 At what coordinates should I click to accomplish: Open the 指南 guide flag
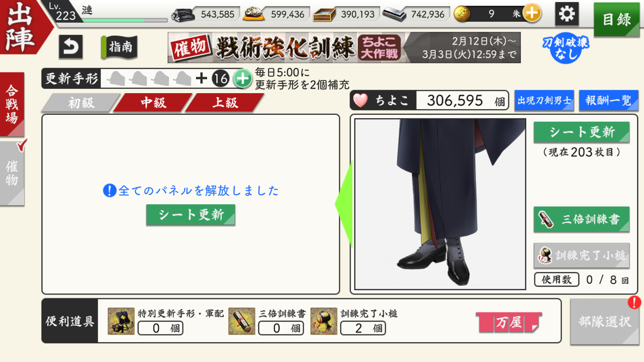(x=119, y=47)
